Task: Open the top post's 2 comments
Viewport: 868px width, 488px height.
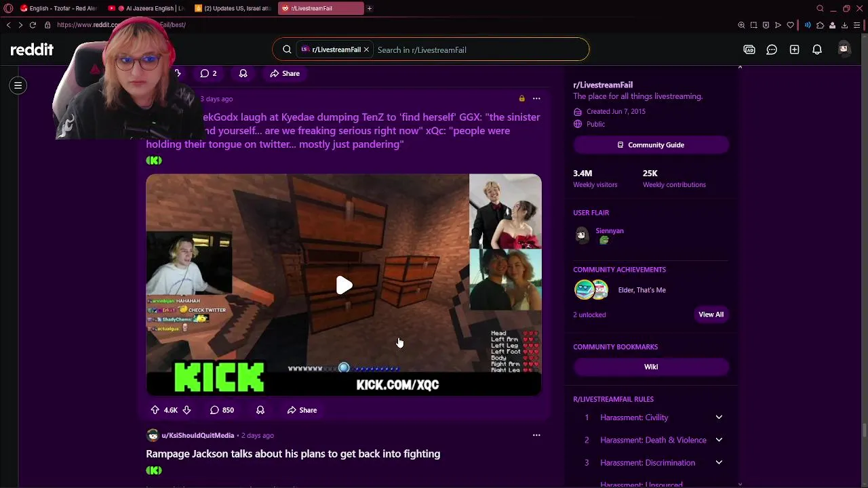Action: coord(208,73)
